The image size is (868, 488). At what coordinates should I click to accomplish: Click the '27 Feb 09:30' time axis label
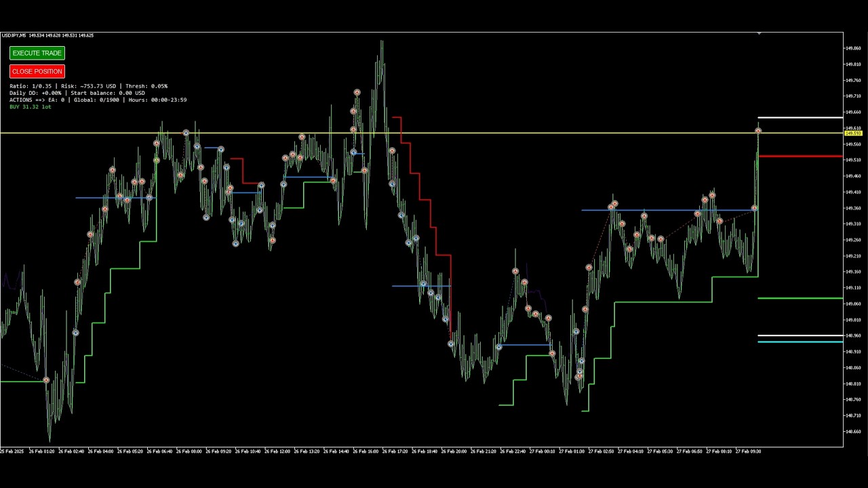pyautogui.click(x=749, y=451)
